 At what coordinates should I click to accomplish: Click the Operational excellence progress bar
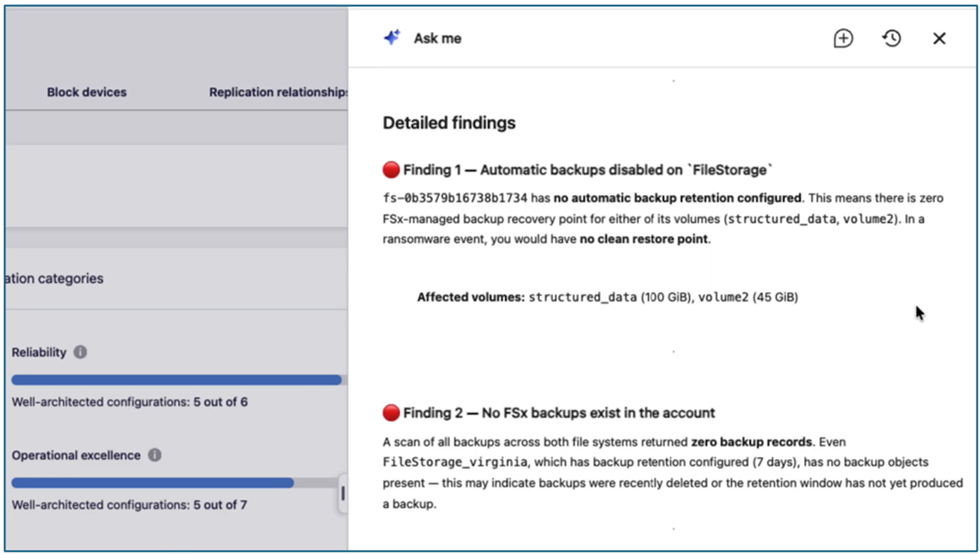[177, 483]
